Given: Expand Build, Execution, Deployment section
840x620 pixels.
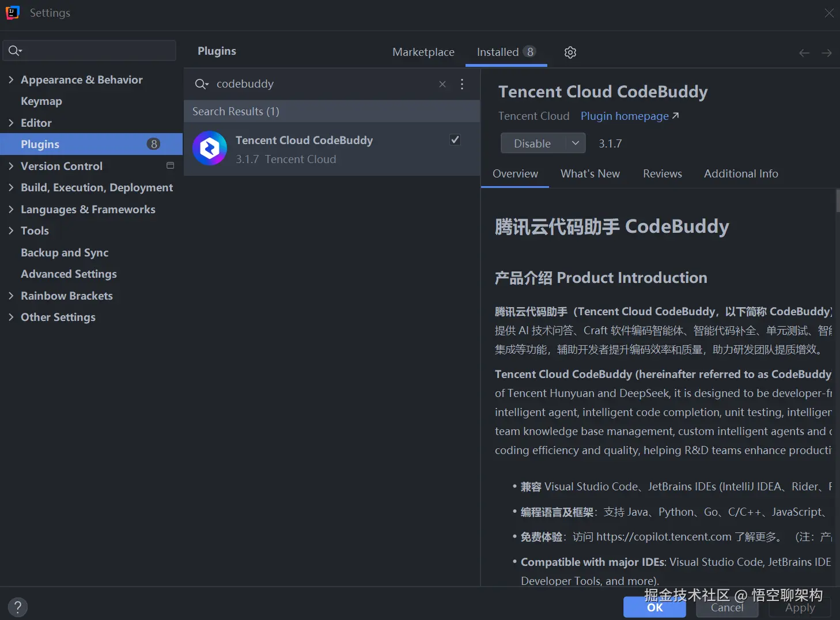Looking at the screenshot, I should tap(11, 187).
